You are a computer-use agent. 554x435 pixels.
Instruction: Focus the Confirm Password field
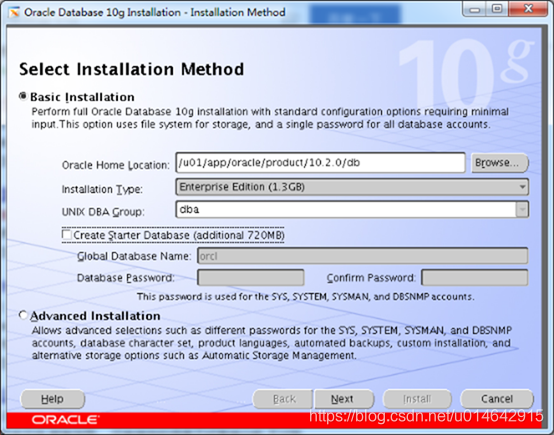point(475,278)
